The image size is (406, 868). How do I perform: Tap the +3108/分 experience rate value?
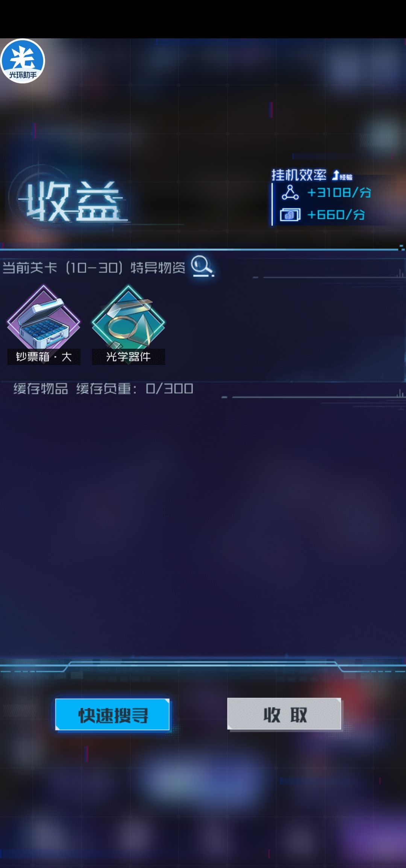click(x=339, y=193)
